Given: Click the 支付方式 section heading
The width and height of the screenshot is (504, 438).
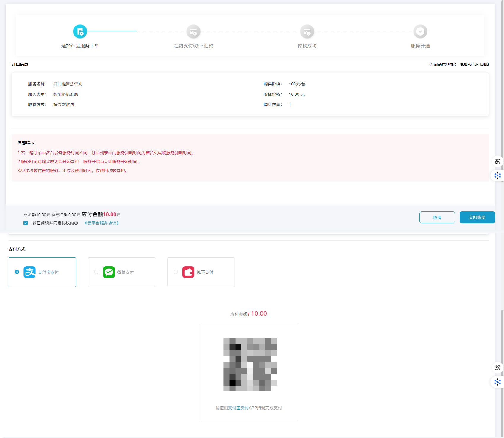Looking at the screenshot, I should click(17, 249).
